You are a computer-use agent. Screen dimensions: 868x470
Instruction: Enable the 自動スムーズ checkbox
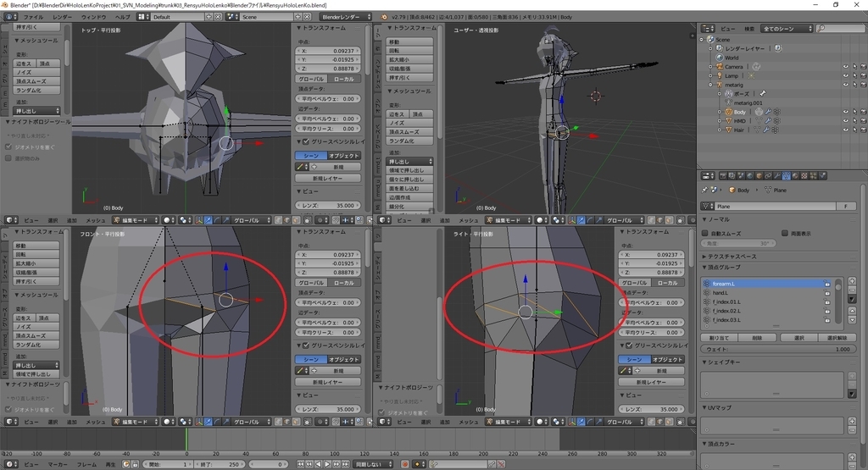click(x=705, y=234)
